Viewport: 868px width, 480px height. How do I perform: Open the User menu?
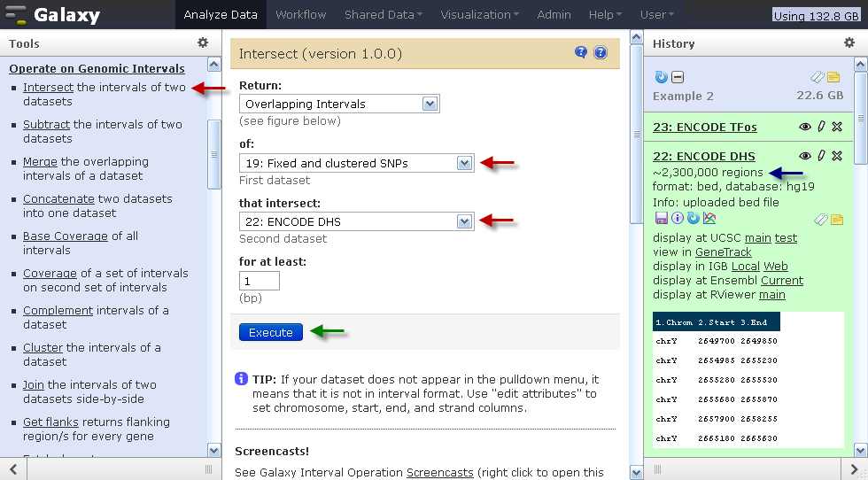pyautogui.click(x=657, y=15)
